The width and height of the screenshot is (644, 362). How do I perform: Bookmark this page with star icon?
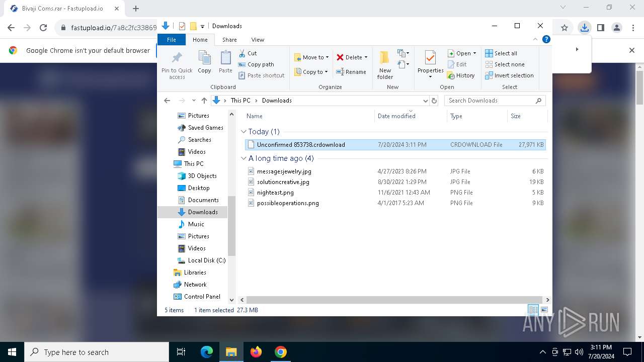click(x=565, y=28)
